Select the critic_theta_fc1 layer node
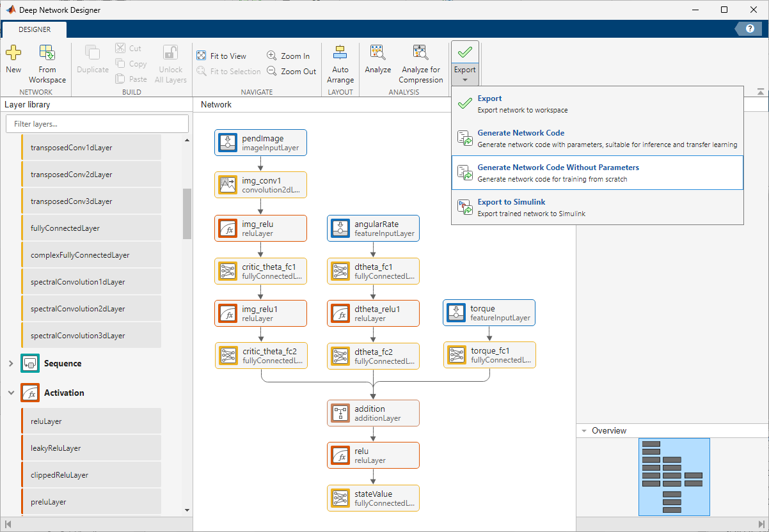 coord(260,271)
